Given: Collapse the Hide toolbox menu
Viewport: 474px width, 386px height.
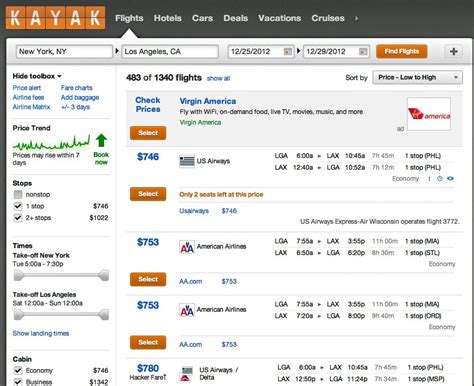Looking at the screenshot, I should click(x=37, y=76).
